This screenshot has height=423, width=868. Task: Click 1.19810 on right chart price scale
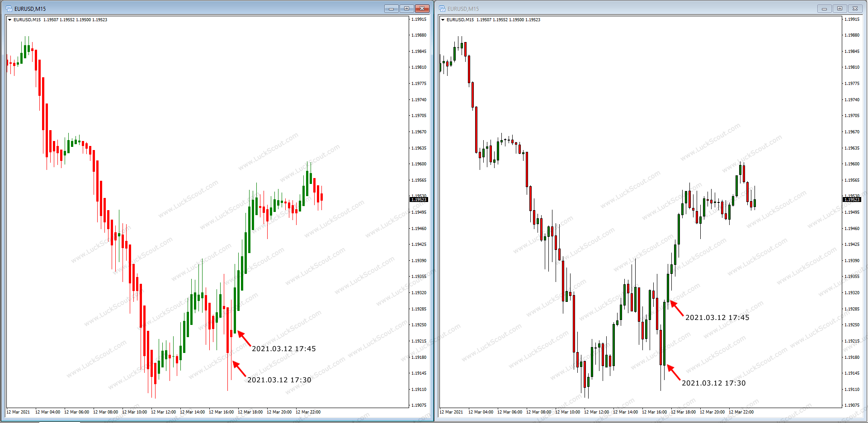point(852,67)
